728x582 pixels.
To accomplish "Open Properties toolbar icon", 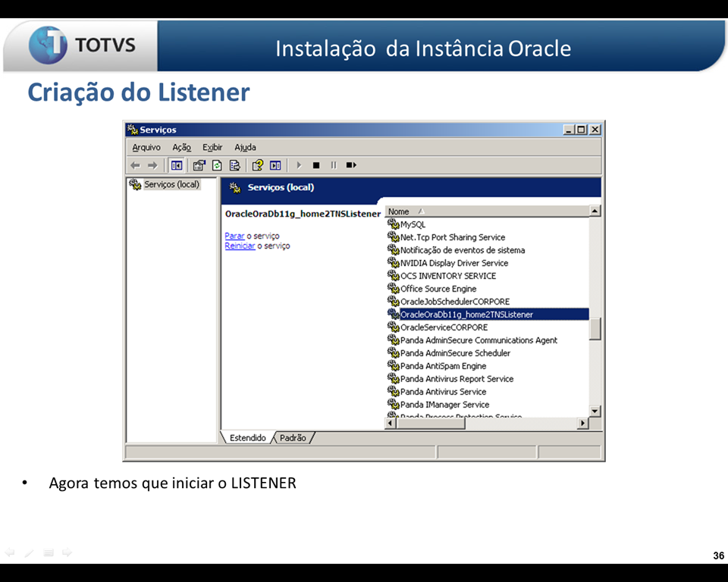I will tap(199, 165).
